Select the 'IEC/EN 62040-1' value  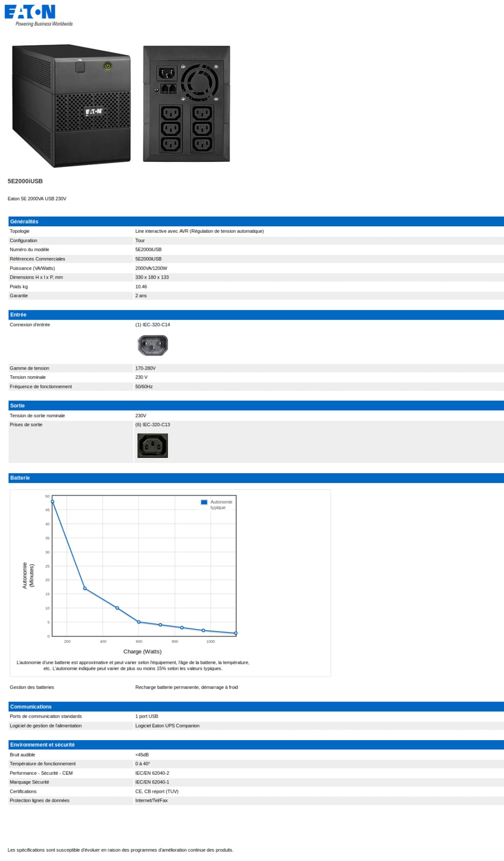coord(152,782)
